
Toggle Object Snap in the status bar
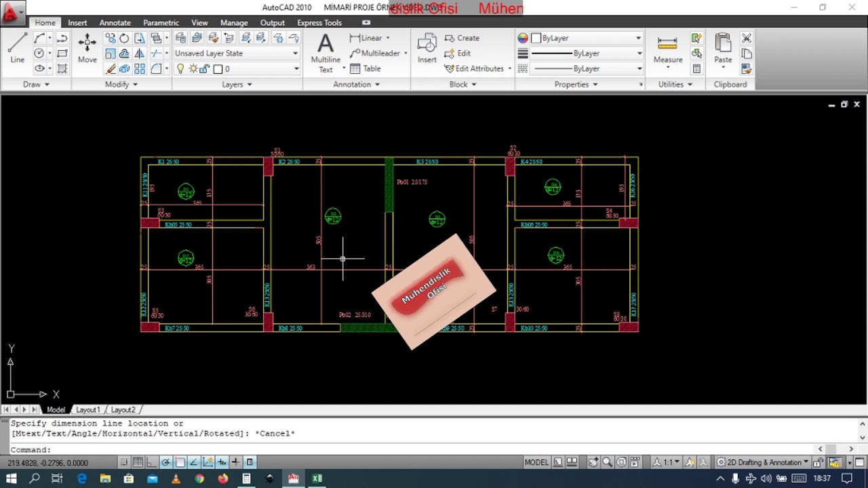180,462
